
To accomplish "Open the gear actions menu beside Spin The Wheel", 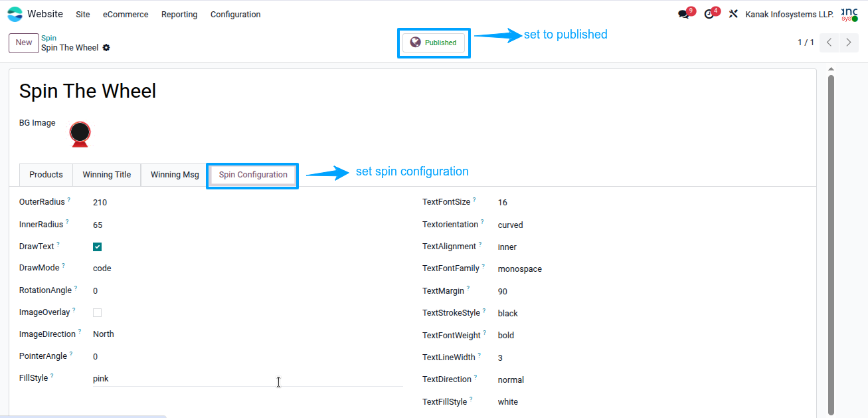I will tap(106, 48).
